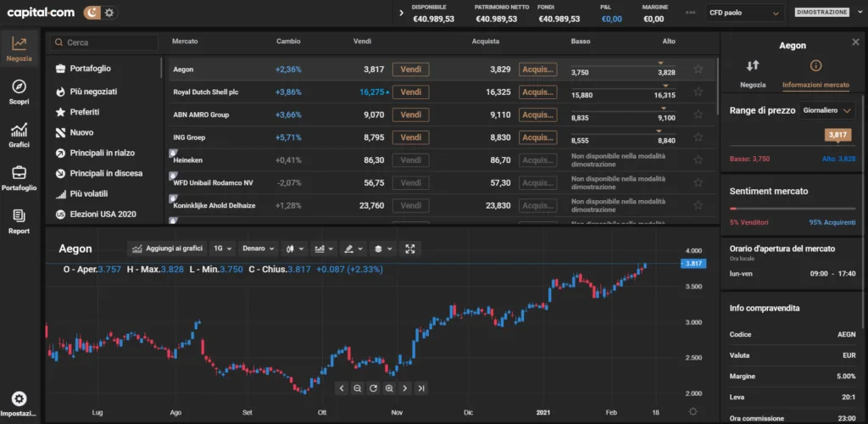Click Acquista button for Aegon

pos(538,70)
